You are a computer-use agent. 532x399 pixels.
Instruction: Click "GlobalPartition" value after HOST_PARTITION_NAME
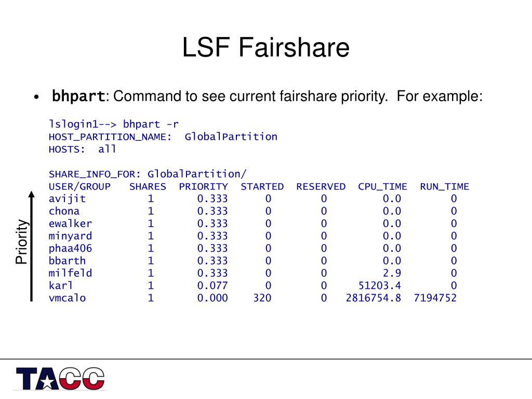tap(231, 137)
